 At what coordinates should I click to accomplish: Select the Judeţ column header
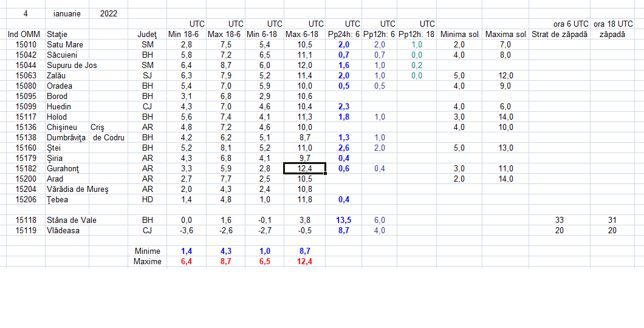click(x=148, y=35)
